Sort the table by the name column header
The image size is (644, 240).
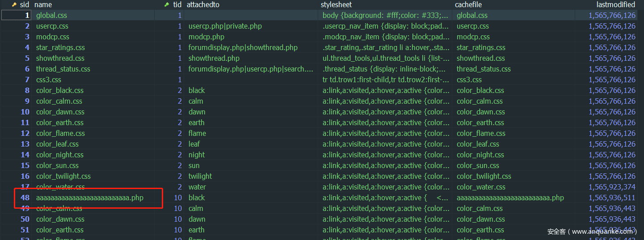(43, 4)
